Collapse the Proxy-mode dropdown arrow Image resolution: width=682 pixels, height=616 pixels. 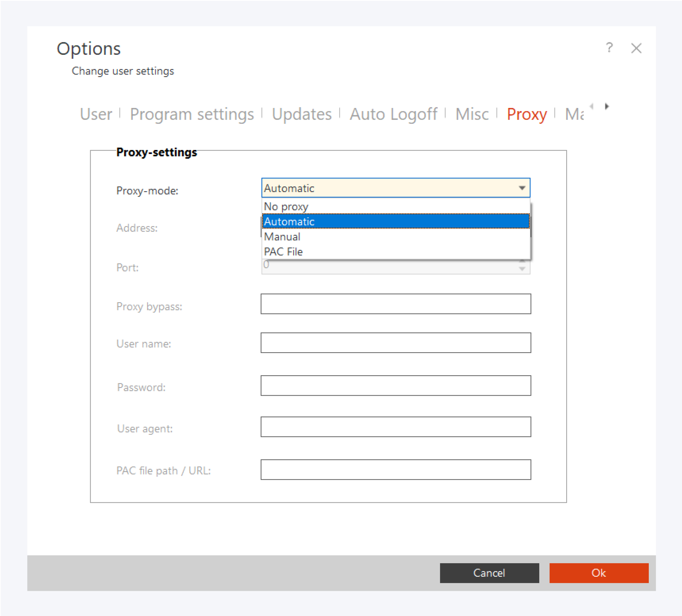pos(522,188)
